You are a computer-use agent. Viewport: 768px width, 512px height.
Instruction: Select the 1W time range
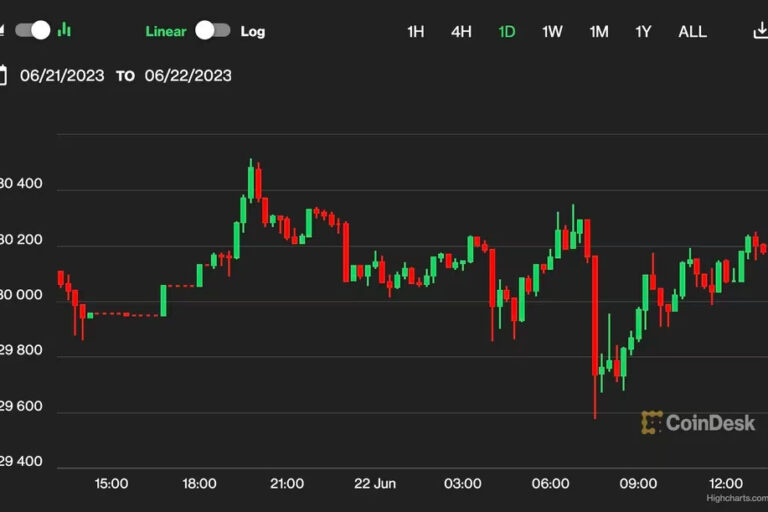coord(552,32)
